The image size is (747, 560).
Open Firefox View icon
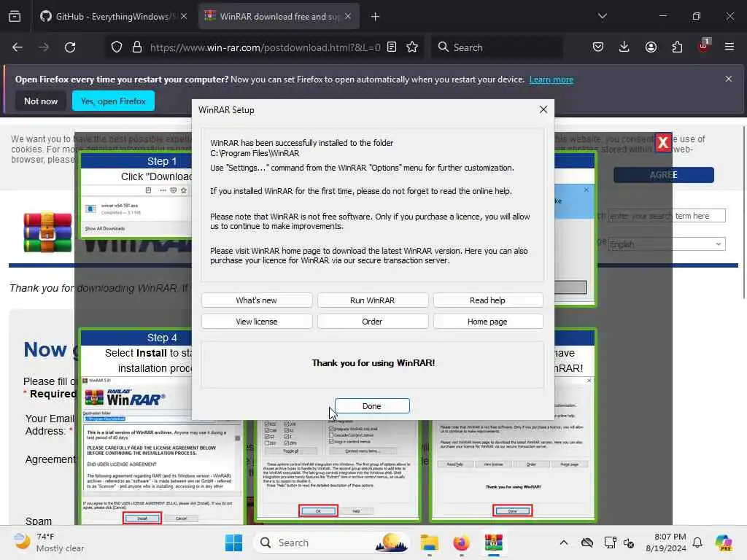(15, 17)
